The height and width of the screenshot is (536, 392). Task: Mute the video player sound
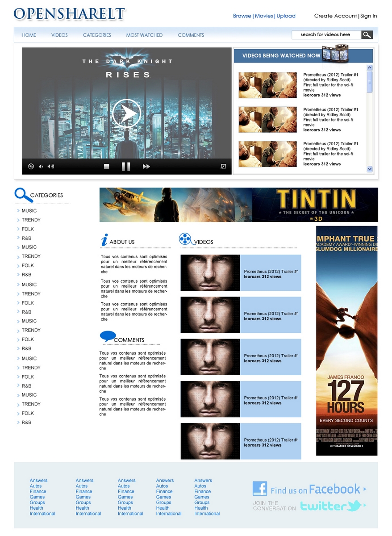(x=31, y=167)
